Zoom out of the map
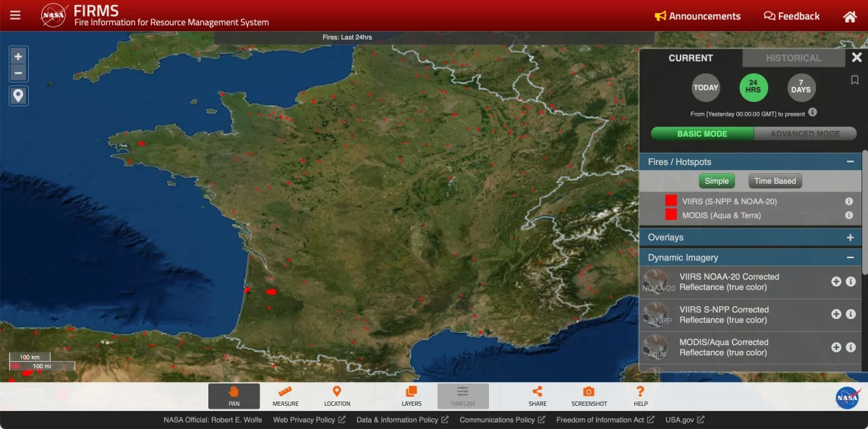Viewport: 868px width, 429px height. [x=18, y=73]
